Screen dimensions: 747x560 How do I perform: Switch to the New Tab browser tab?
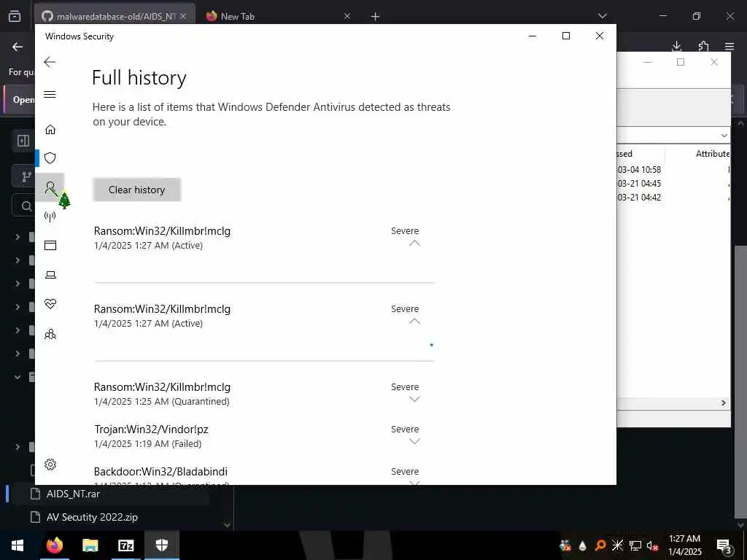click(x=276, y=16)
